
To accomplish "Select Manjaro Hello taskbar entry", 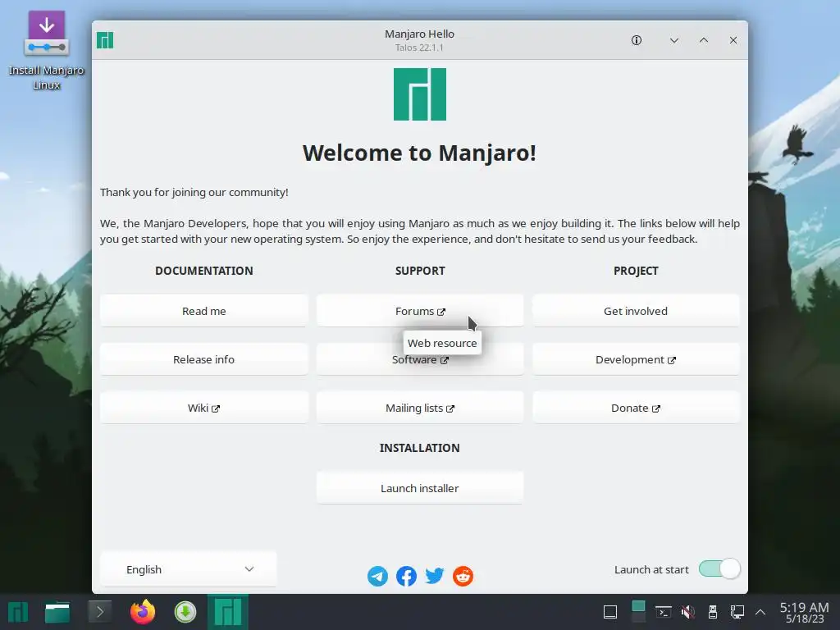I will [228, 612].
